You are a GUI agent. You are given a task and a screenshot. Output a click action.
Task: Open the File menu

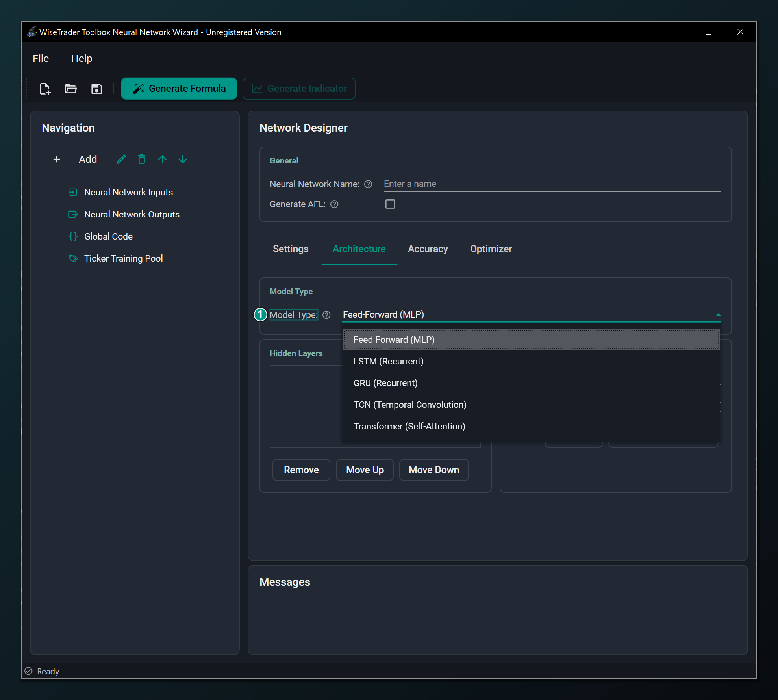pyautogui.click(x=41, y=58)
